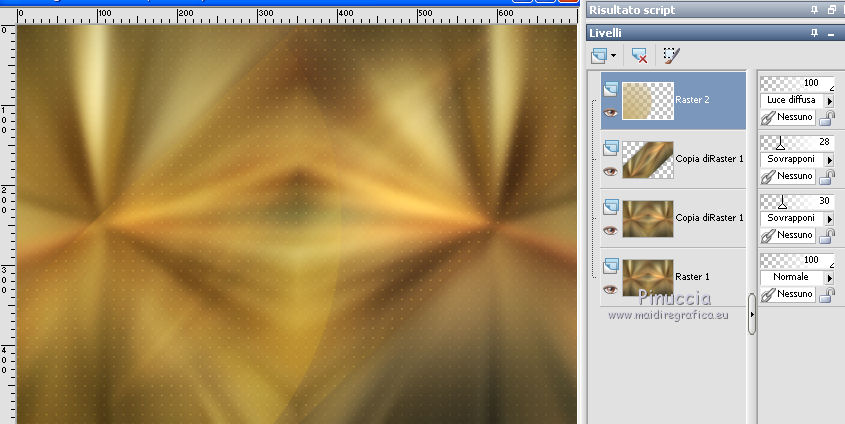The width and height of the screenshot is (845, 424).
Task: Click the raster layer type icon of Raster 2
Action: coord(611,89)
